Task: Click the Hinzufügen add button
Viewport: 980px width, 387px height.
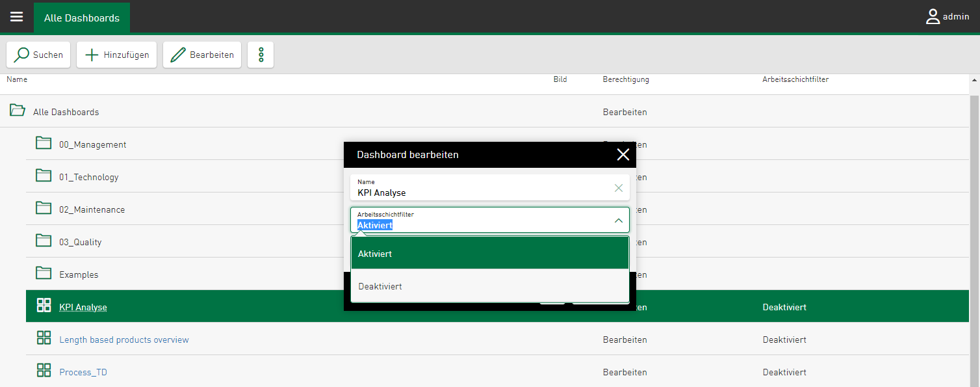Action: click(117, 55)
